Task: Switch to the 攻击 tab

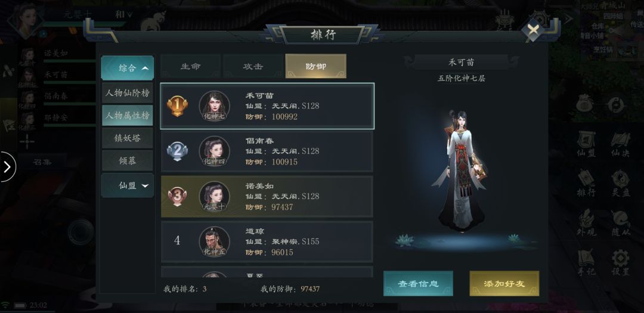Action: coord(253,66)
